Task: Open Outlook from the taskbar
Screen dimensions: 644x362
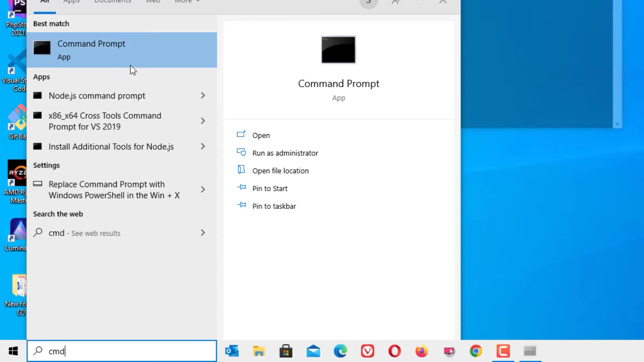Action: click(232, 351)
